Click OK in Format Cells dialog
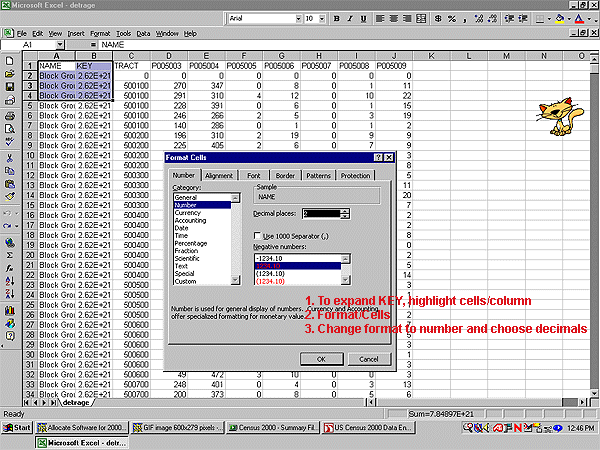This screenshot has height=450, width=600. (x=320, y=359)
